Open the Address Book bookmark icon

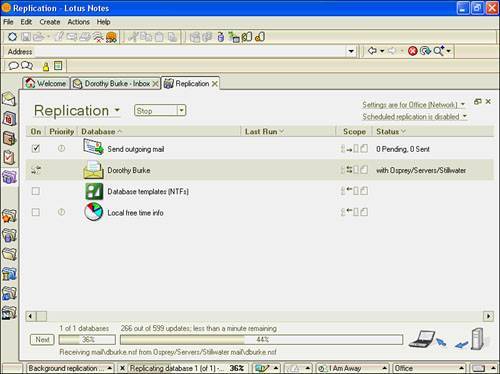[9, 138]
